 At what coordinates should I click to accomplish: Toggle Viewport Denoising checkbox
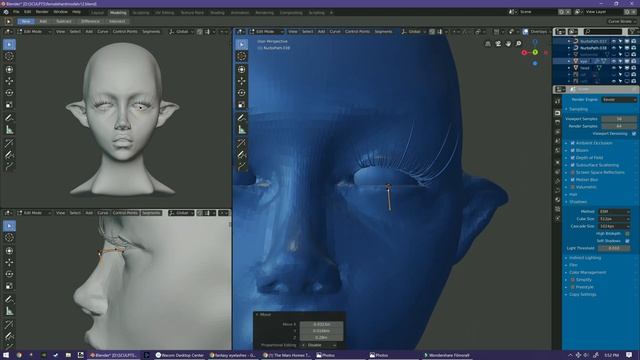633,133
